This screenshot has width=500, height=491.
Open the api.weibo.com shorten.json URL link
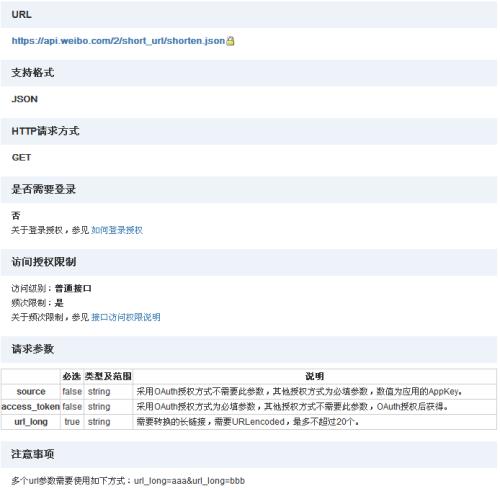(118, 41)
